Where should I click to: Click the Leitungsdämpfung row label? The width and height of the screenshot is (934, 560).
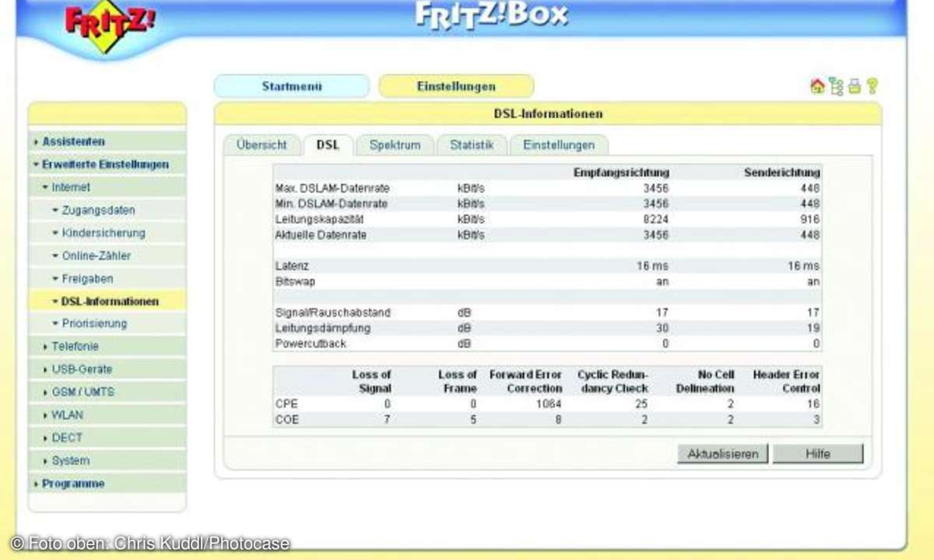tap(323, 328)
